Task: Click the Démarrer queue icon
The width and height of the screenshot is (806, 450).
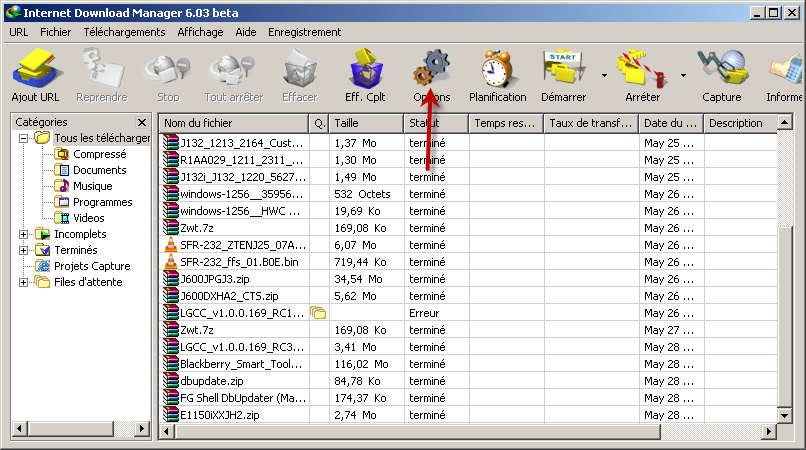Action: pyautogui.click(x=563, y=68)
